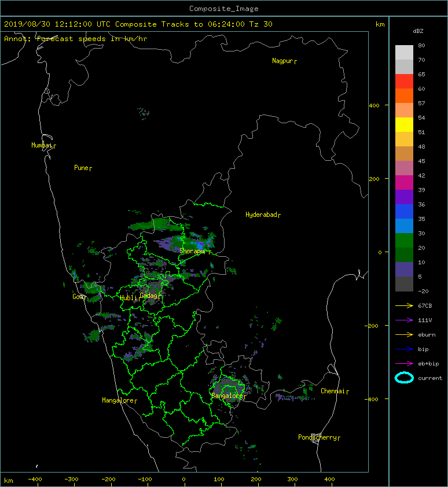Viewport: 448px width, 487px height.
Task: Click the eburn legend arrow
Action: point(404,334)
